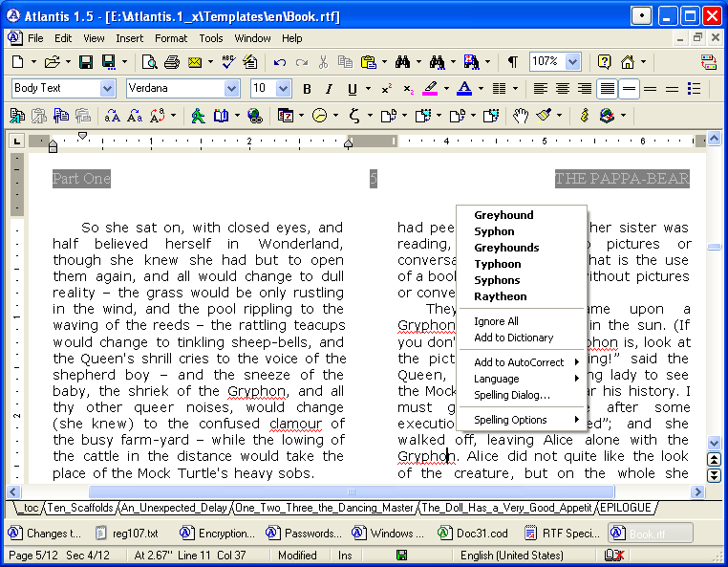Set Align Left paragraph alignment

(540, 88)
